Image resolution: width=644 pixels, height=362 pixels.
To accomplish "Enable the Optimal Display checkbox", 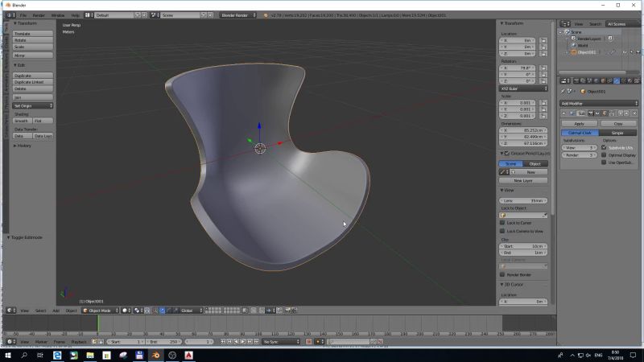I will [x=604, y=155].
